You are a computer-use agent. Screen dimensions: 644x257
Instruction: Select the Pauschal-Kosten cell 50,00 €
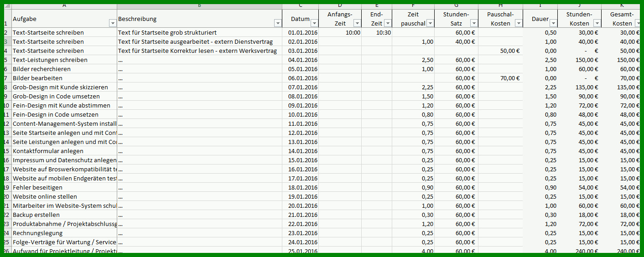[500, 51]
